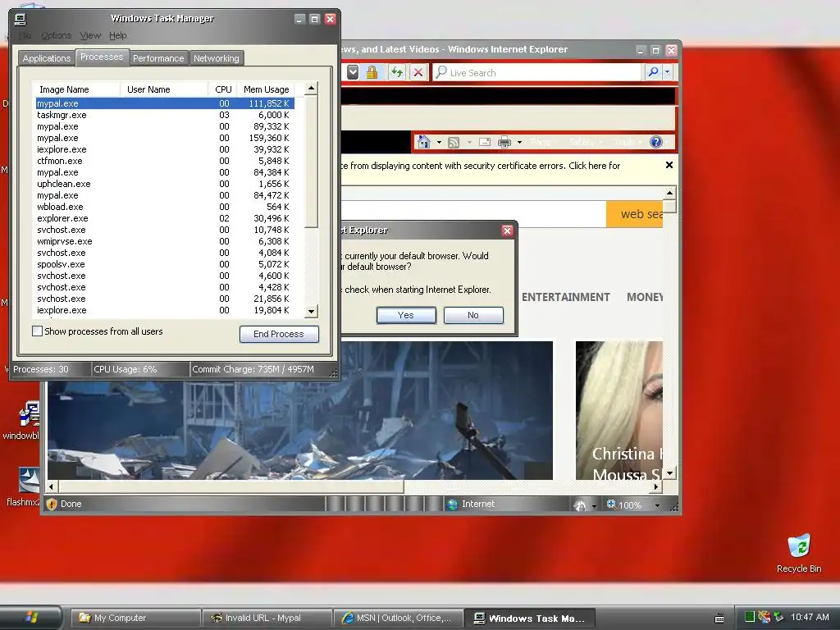
Task: Open the File menu in Task Manager
Action: 25,35
